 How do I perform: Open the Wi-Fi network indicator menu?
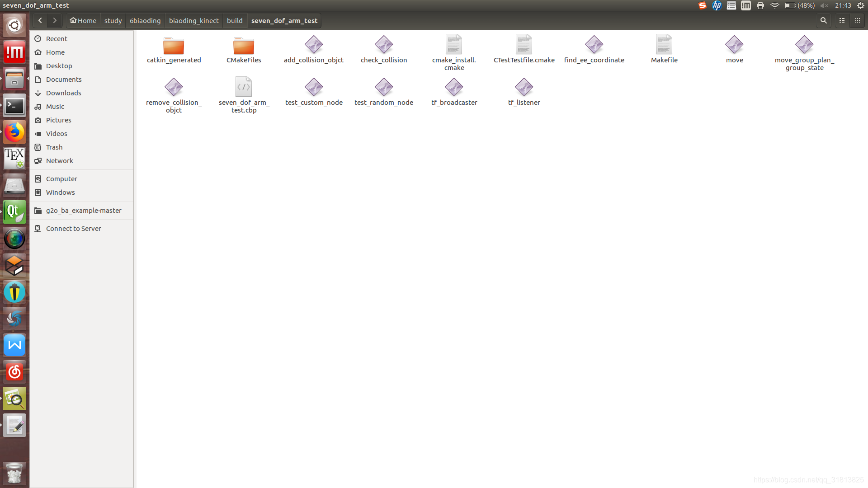coord(775,5)
